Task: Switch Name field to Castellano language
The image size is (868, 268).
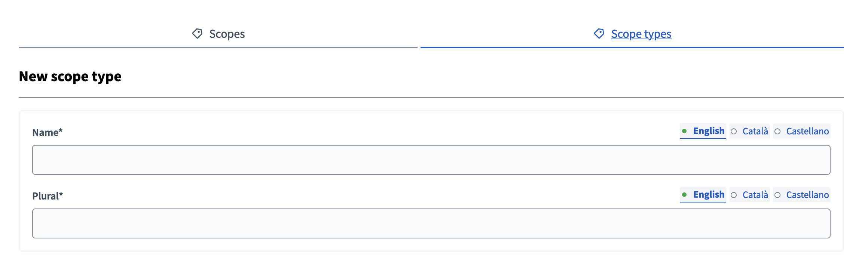Action: pos(807,131)
